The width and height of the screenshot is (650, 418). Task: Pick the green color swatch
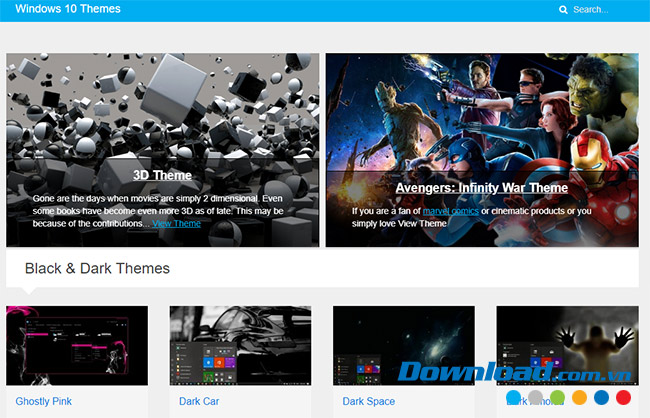557,397
